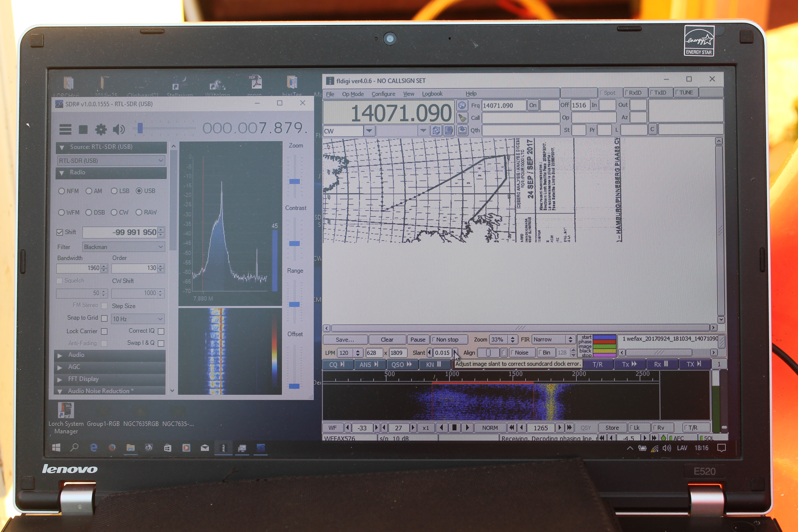Open SDR# hamburger menu icon
The image size is (798, 532).
(x=65, y=129)
